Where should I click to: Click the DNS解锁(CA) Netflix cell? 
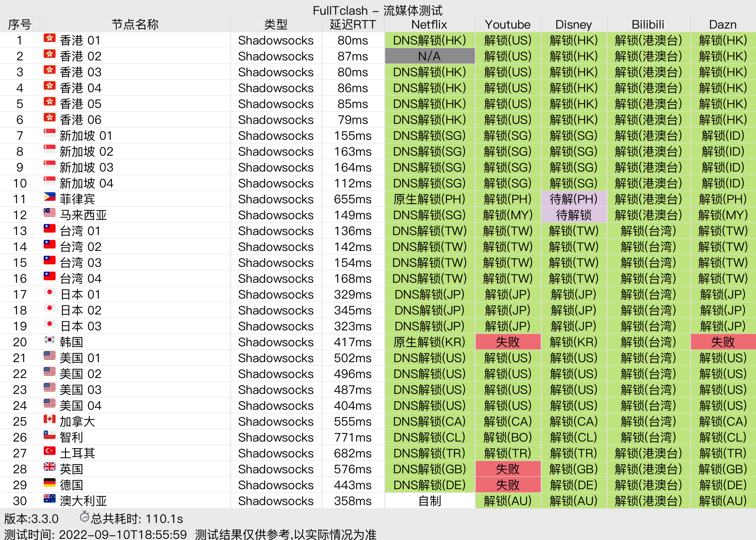tap(430, 421)
